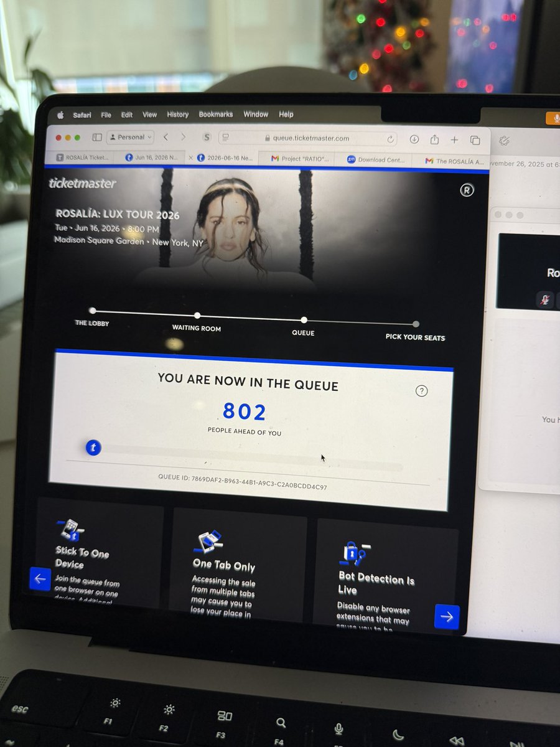Click the One Tab Only card icon

209,542
